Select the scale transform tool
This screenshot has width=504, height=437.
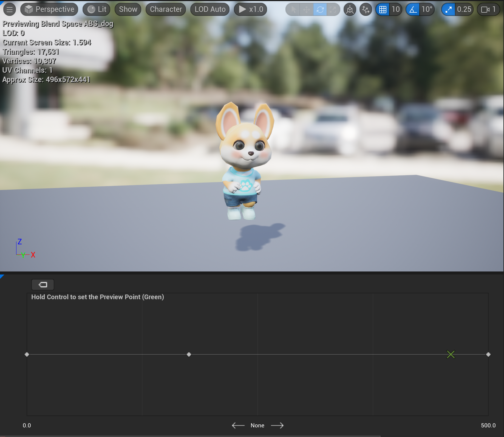333,10
